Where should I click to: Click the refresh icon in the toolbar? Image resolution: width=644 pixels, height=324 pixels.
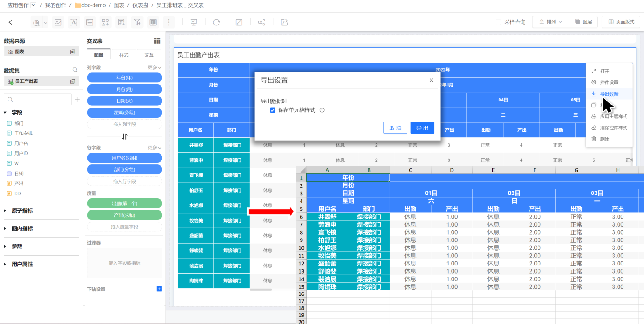pyautogui.click(x=216, y=22)
